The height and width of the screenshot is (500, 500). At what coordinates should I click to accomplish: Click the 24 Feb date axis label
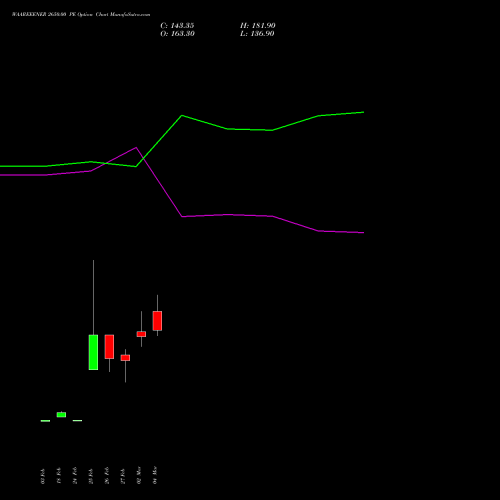click(75, 476)
